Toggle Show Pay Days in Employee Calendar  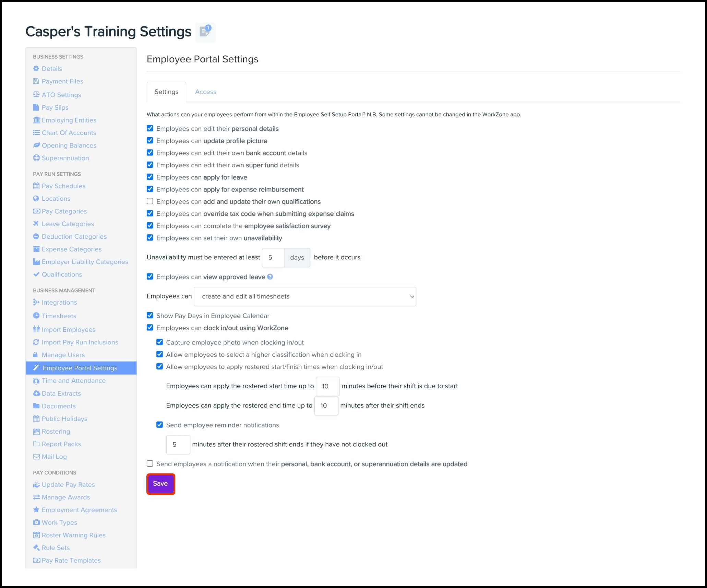click(150, 315)
